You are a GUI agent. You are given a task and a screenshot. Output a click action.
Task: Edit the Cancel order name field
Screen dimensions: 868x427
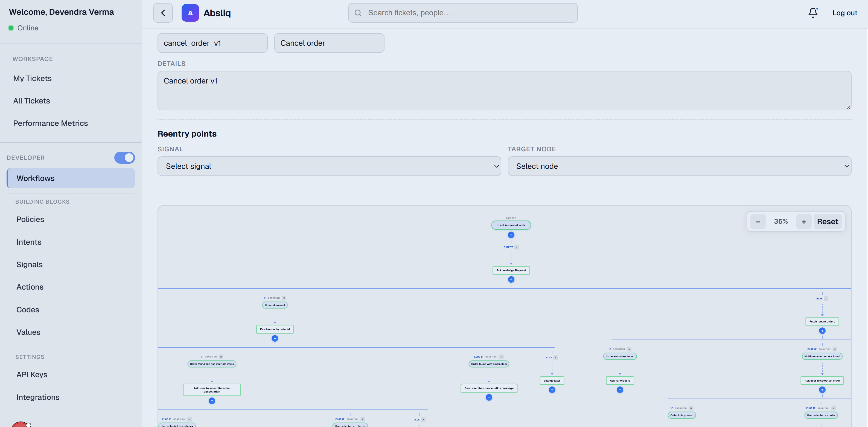pyautogui.click(x=329, y=43)
